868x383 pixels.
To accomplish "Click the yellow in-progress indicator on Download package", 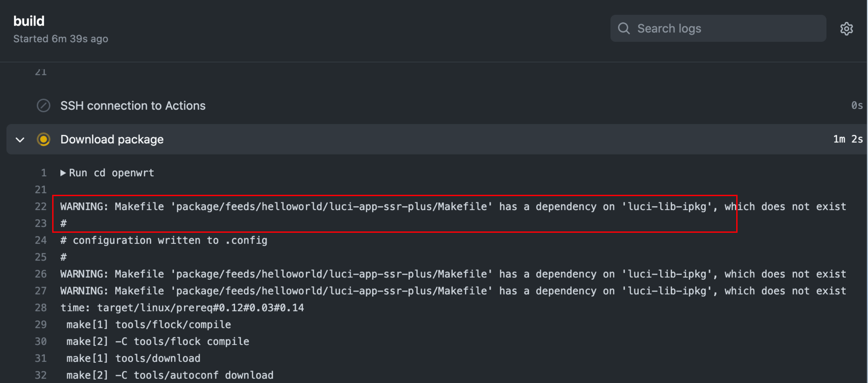I will [x=44, y=139].
